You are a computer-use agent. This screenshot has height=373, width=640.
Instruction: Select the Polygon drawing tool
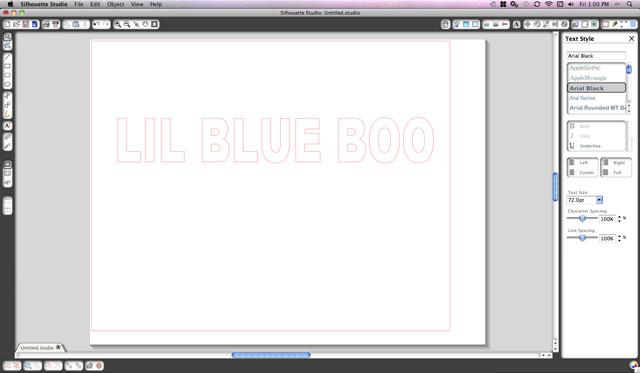pyautogui.click(x=7, y=96)
